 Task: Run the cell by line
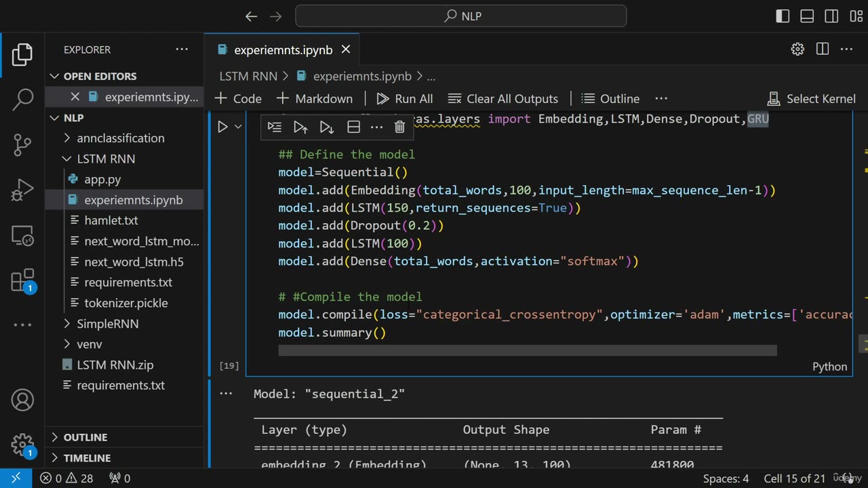(x=275, y=127)
